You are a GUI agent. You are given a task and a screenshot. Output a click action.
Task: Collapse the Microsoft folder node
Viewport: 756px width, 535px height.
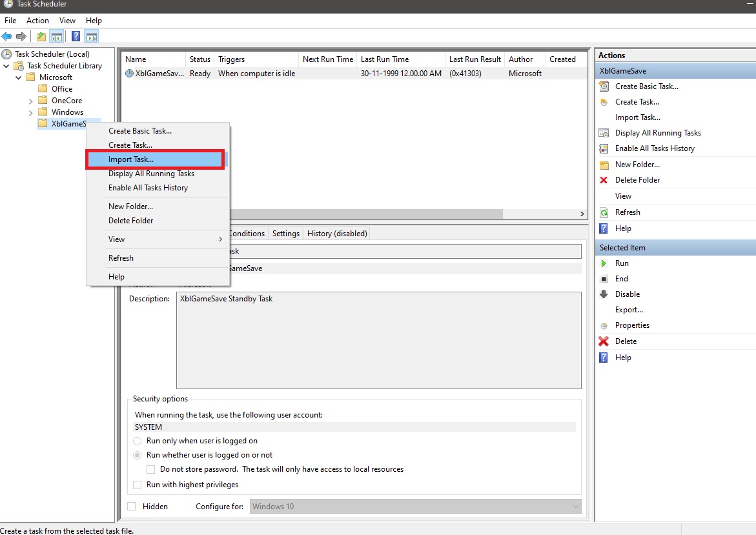tap(18, 77)
